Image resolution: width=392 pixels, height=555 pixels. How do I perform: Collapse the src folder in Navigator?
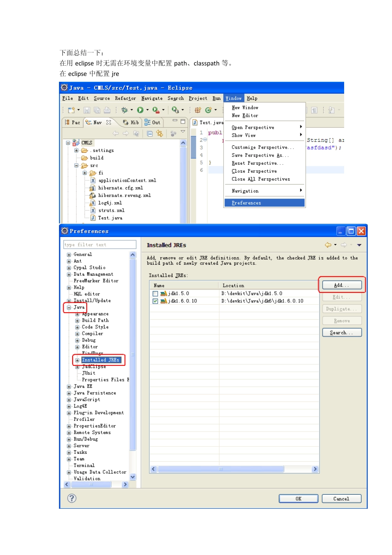click(76, 165)
